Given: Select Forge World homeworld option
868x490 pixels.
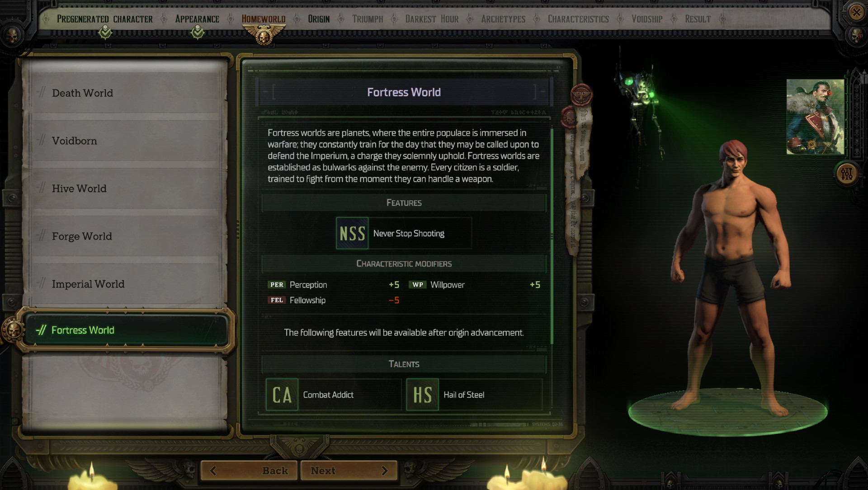Looking at the screenshot, I should pos(125,236).
